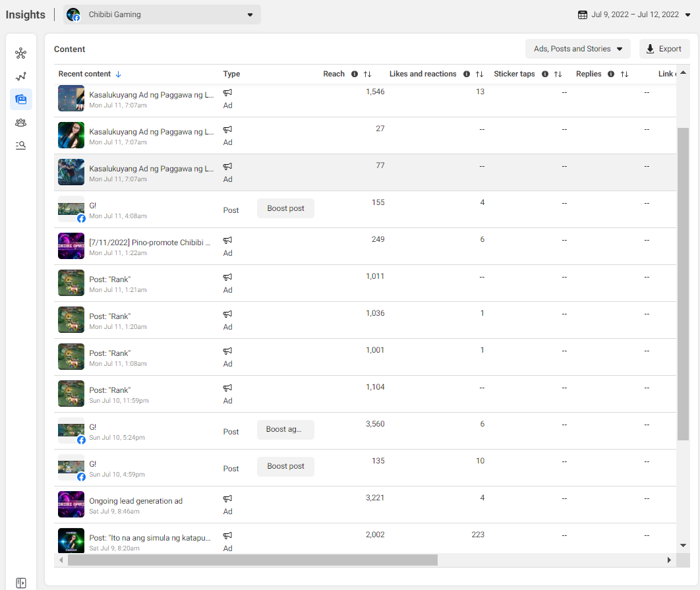This screenshot has width=700, height=590.
Task: Open Post: "Rank" ad from 1:08am
Action: coord(110,353)
